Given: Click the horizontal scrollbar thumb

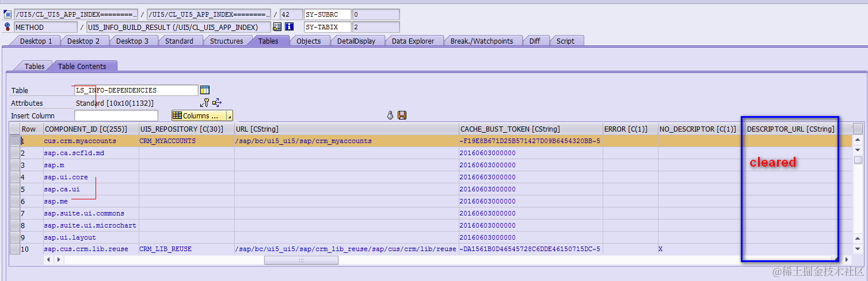Looking at the screenshot, I should tap(301, 260).
